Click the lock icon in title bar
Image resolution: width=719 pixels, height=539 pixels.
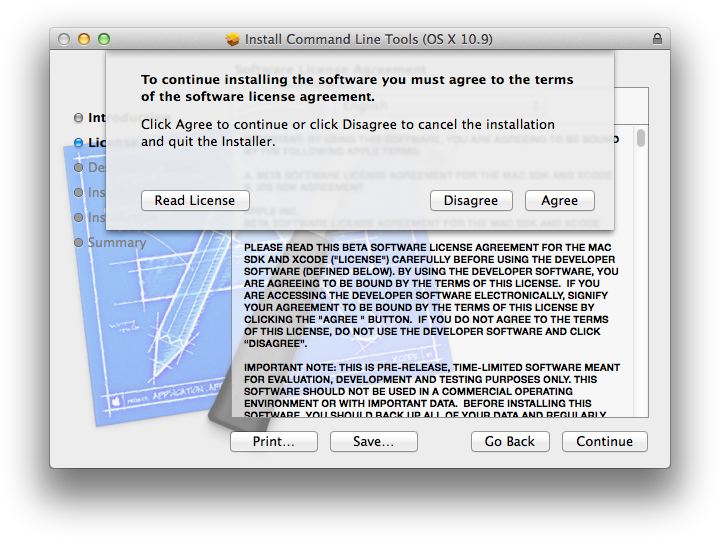[657, 39]
